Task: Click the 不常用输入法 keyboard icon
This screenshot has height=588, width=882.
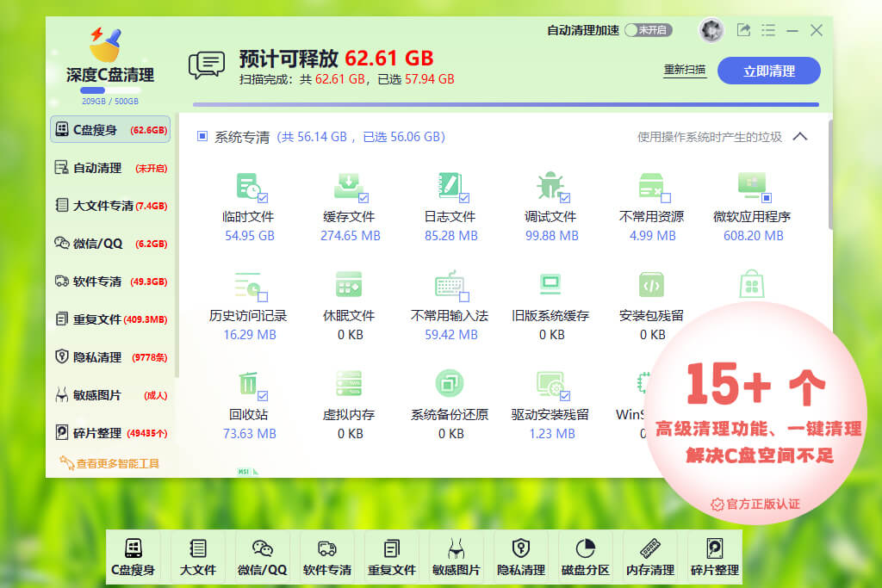Action: point(450,286)
